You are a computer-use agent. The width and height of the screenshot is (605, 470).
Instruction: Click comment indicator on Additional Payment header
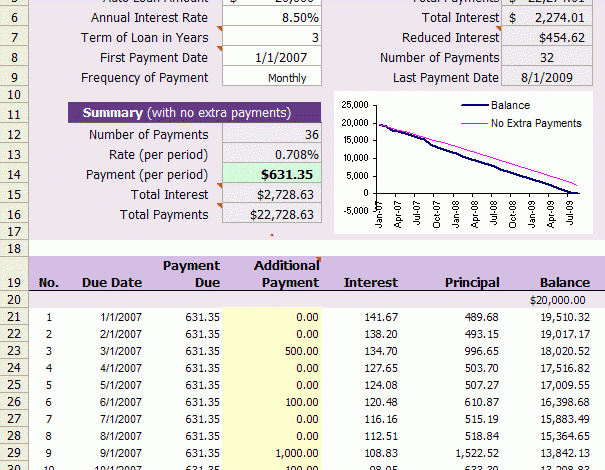click(x=318, y=259)
